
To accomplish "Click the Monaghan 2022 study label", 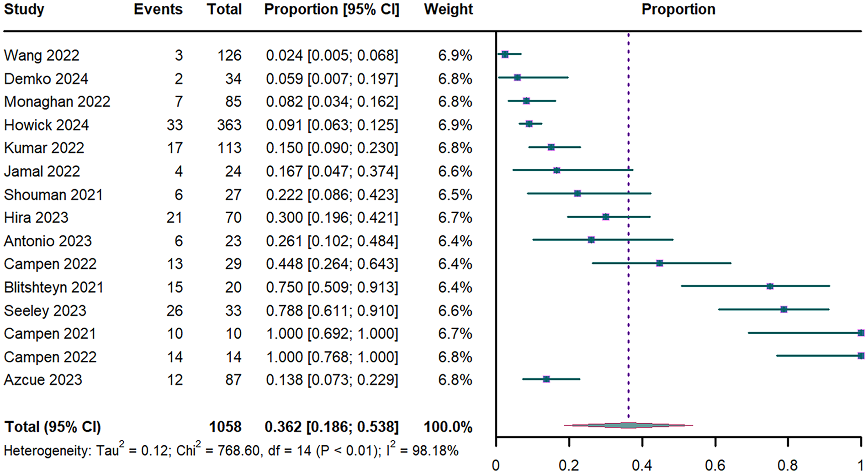I will coord(57,101).
